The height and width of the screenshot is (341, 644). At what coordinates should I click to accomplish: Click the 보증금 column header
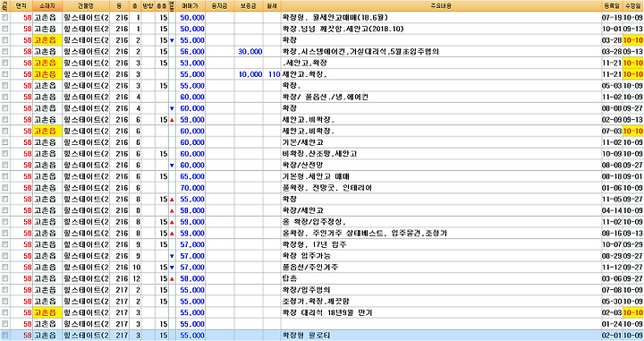(249, 5)
